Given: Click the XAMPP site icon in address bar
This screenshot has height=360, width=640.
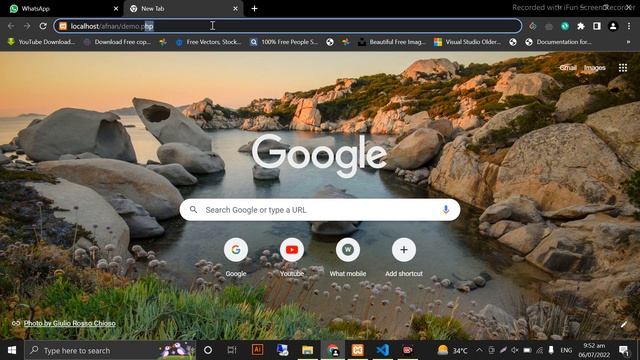Looking at the screenshot, I should pyautogui.click(x=63, y=26).
